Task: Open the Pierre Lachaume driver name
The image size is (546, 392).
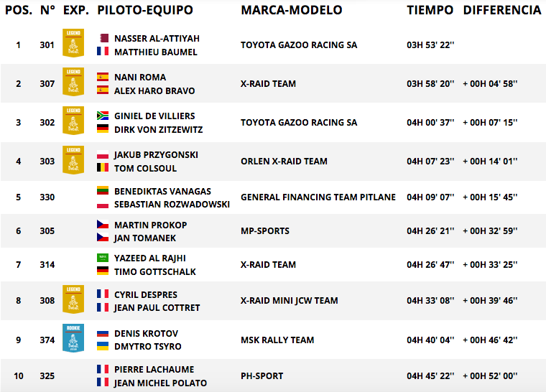Action: click(154, 369)
